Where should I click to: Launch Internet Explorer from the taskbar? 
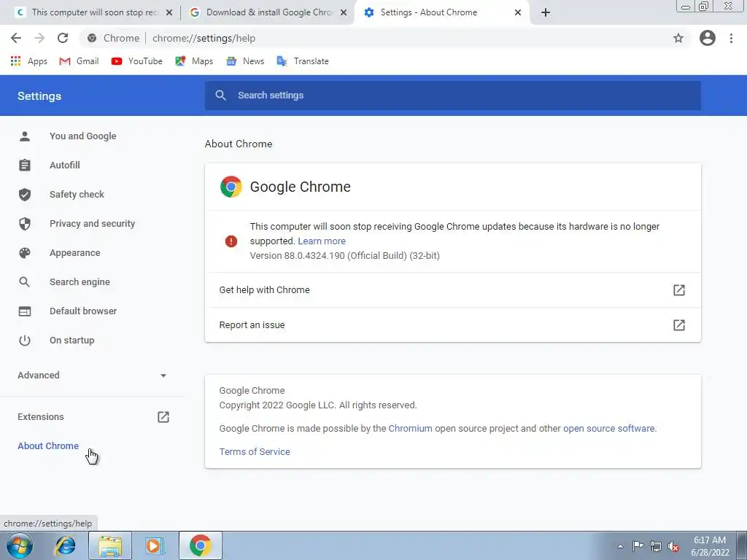click(x=65, y=545)
